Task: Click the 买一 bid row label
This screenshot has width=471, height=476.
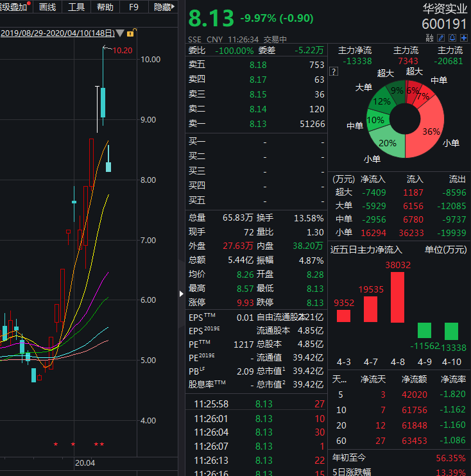Action: pyautogui.click(x=197, y=141)
